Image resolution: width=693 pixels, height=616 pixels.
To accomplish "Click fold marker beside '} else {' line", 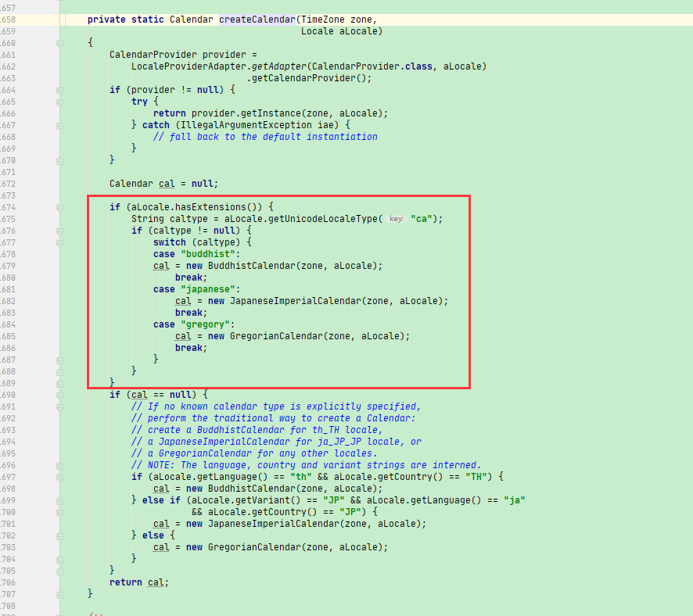I will (x=60, y=536).
